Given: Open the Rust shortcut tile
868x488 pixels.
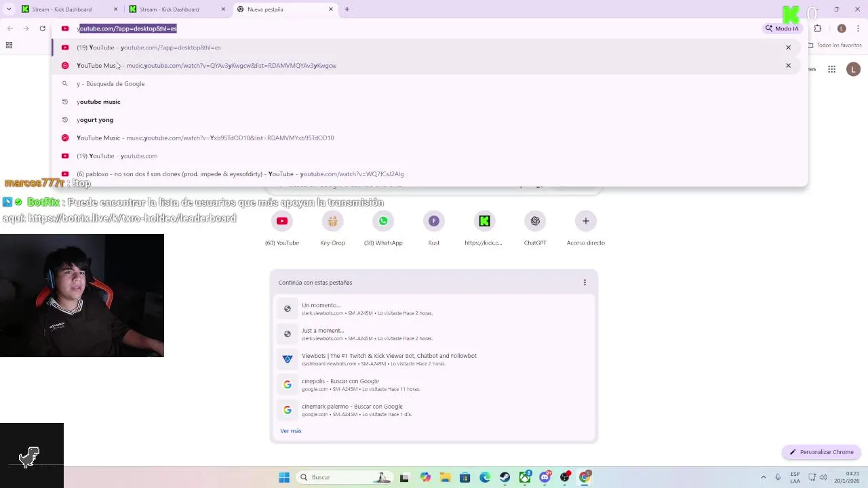Looking at the screenshot, I should pos(434,229).
